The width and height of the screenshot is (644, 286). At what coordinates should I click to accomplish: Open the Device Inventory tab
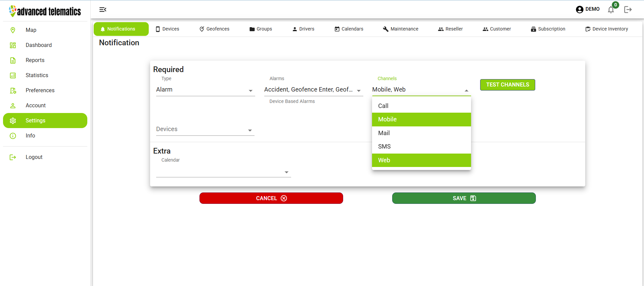tap(607, 29)
